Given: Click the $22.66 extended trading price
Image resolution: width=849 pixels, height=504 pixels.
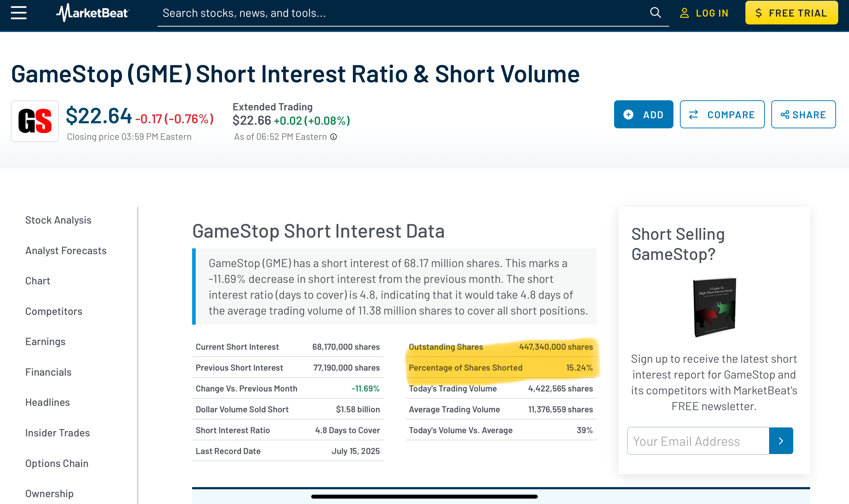Looking at the screenshot, I should [252, 120].
